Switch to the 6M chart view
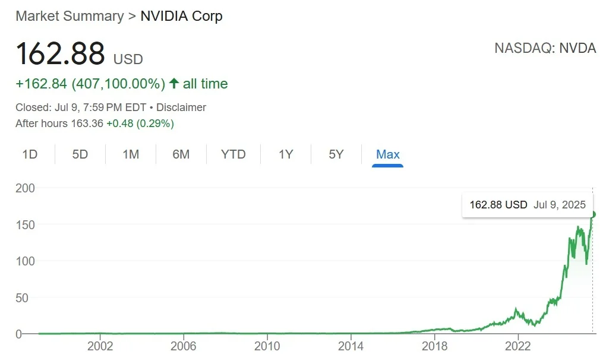 (181, 154)
